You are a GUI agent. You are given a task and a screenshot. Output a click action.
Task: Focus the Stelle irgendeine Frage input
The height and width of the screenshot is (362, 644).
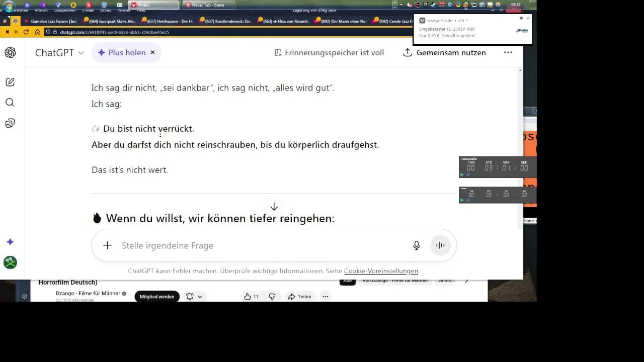[262, 245]
